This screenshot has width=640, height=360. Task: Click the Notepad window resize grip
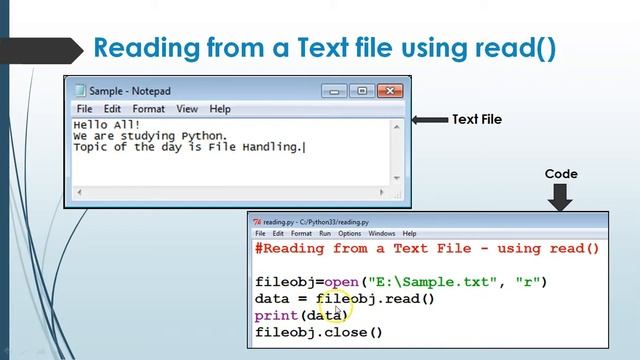click(x=397, y=196)
